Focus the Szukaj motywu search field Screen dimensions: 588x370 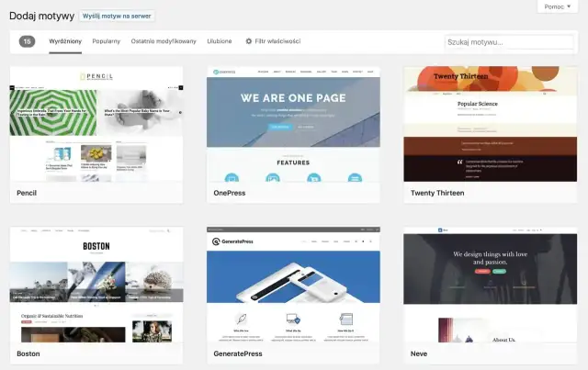click(508, 42)
